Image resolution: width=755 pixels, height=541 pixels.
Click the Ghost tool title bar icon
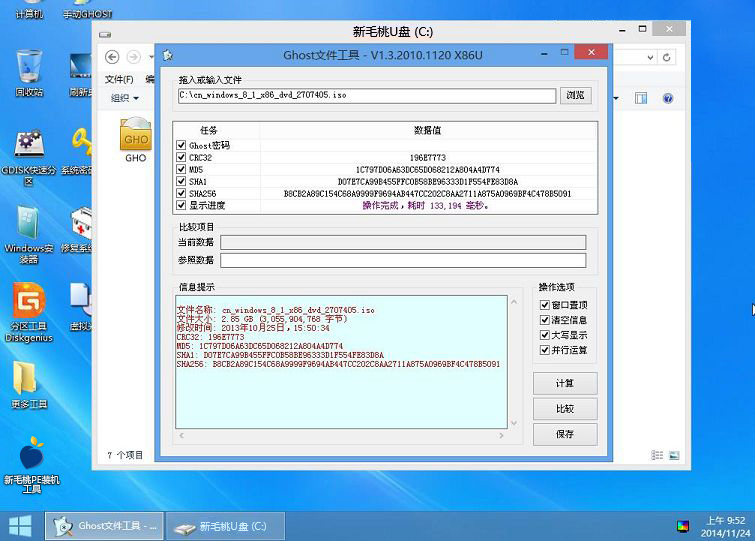168,55
